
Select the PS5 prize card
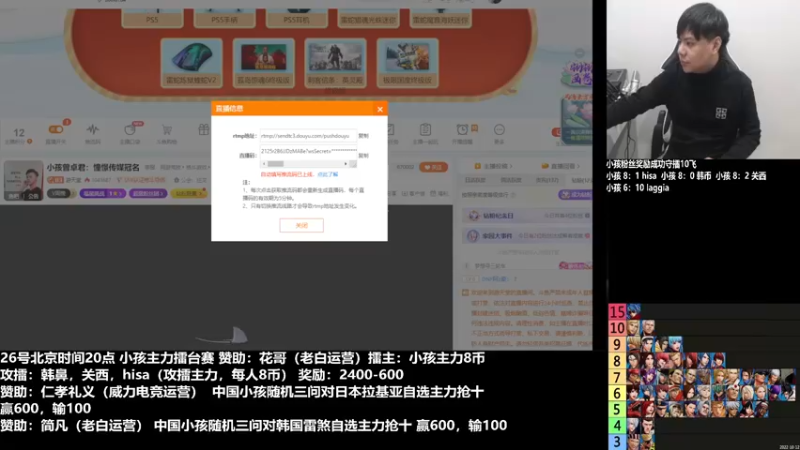click(152, 18)
